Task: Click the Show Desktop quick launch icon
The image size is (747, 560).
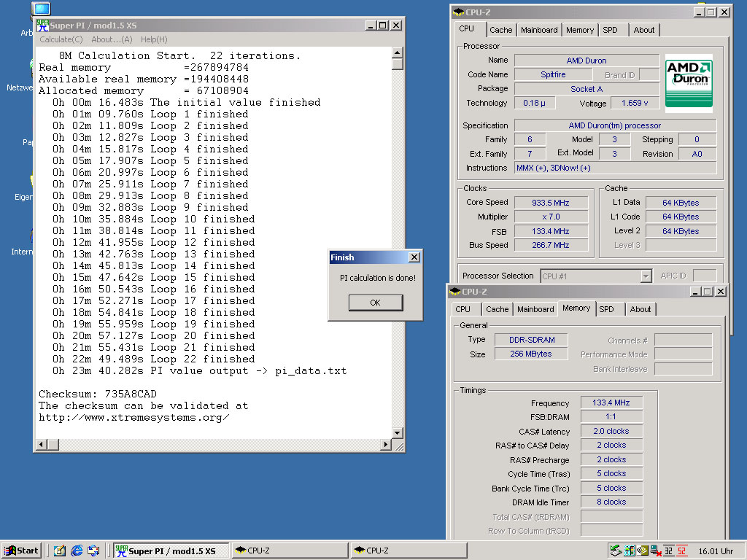Action: (x=60, y=551)
